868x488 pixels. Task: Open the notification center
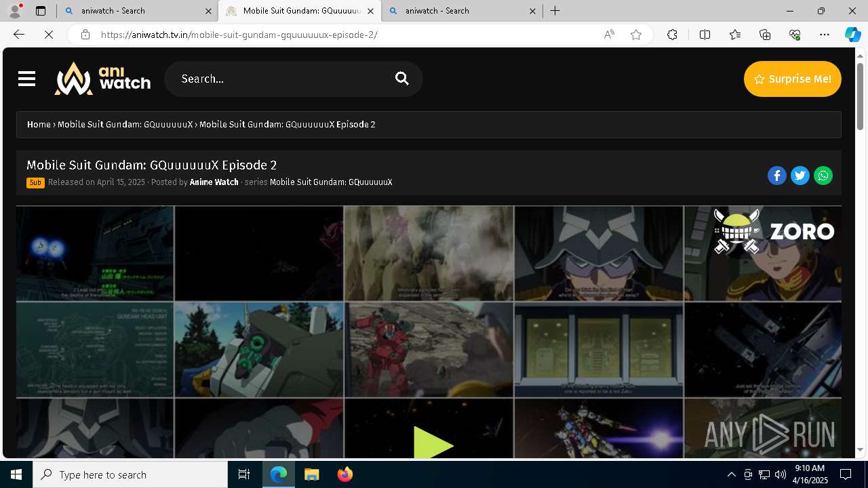point(846,474)
